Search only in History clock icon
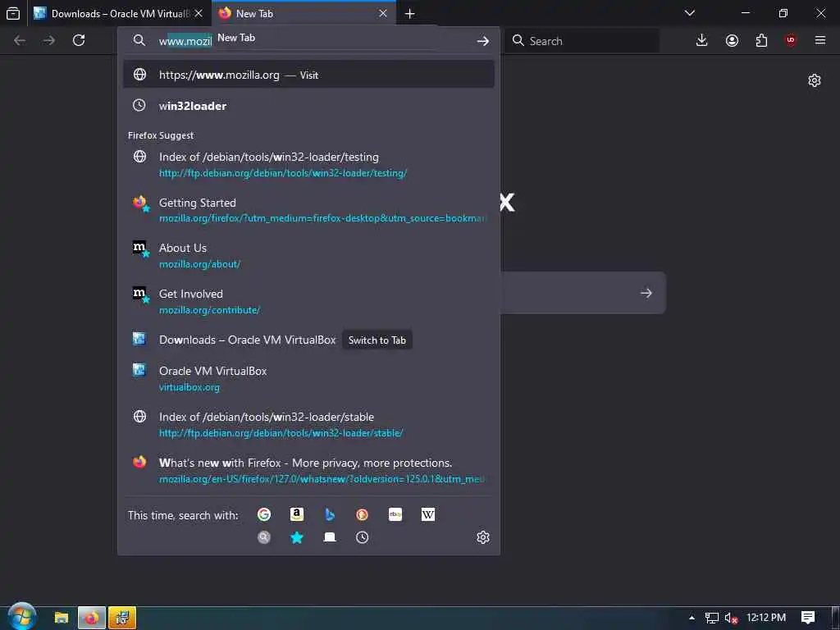The height and width of the screenshot is (630, 840). (x=362, y=537)
